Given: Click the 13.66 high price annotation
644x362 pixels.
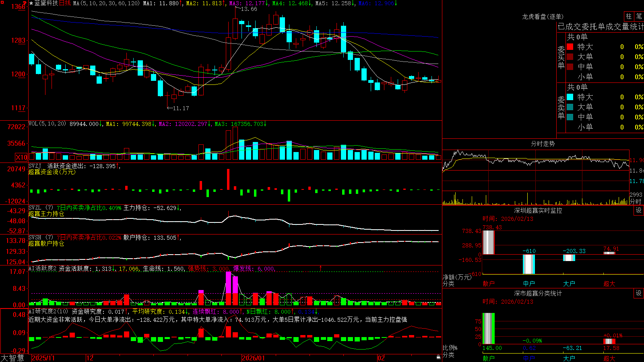Looking at the screenshot, I should (249, 9).
